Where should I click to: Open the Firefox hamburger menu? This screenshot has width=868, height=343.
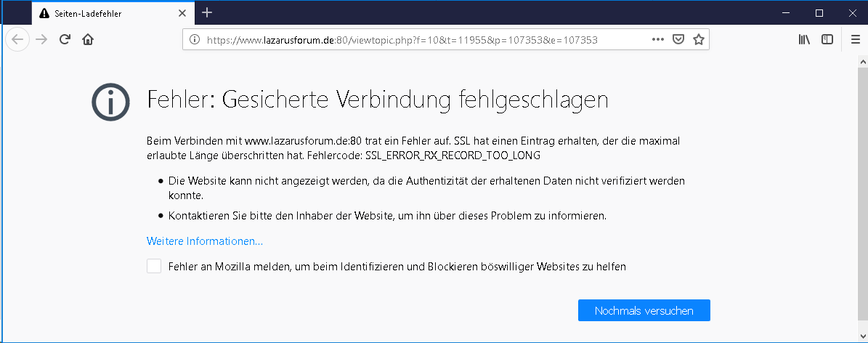(855, 40)
